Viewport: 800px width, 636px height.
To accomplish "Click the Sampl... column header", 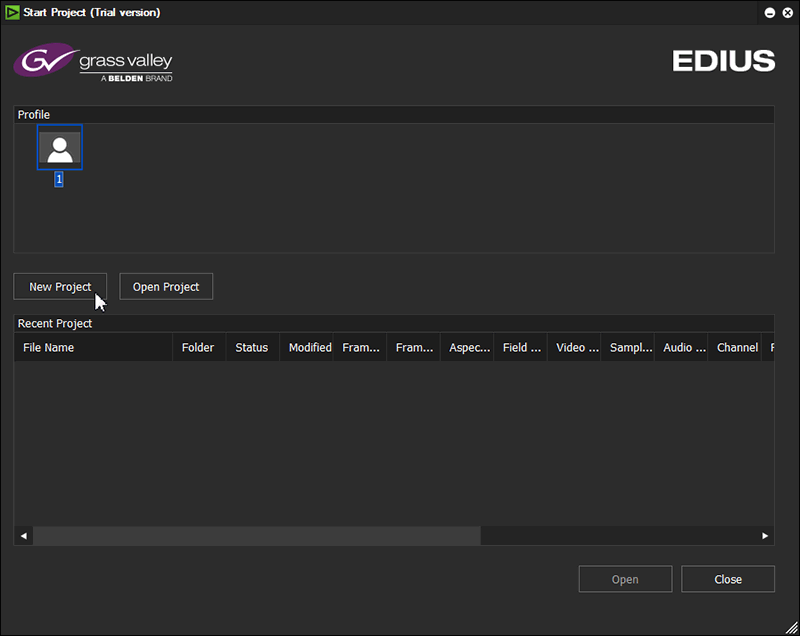I will point(628,347).
